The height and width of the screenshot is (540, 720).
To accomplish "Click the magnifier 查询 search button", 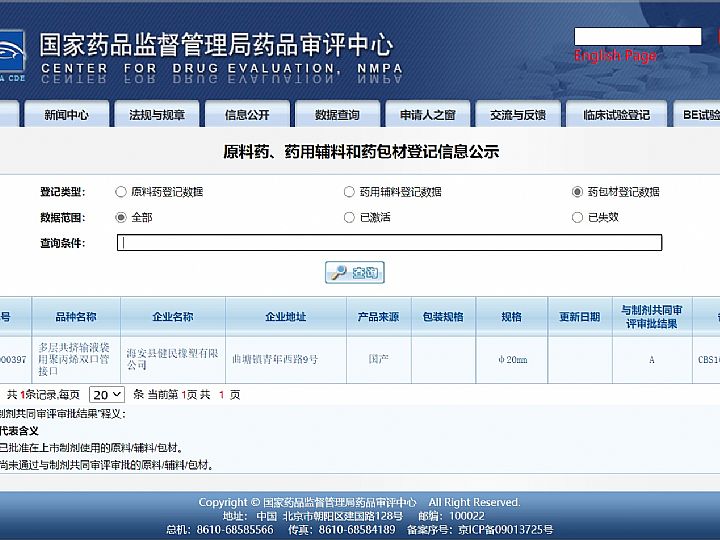I will (x=355, y=272).
